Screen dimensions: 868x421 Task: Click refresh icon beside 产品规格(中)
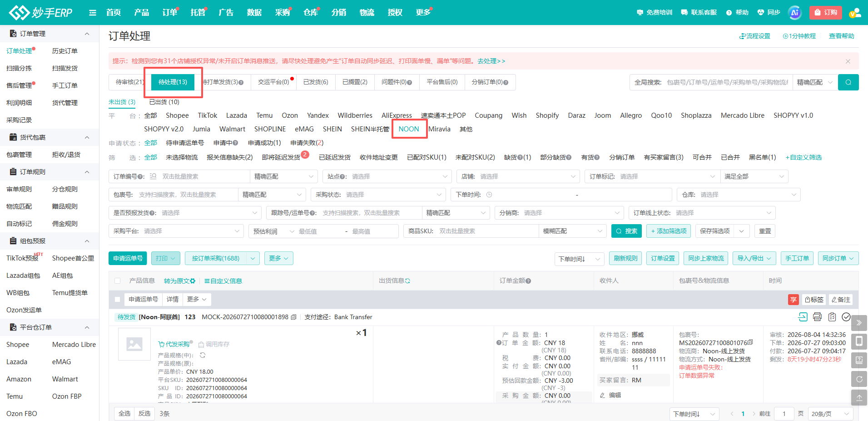click(x=203, y=355)
